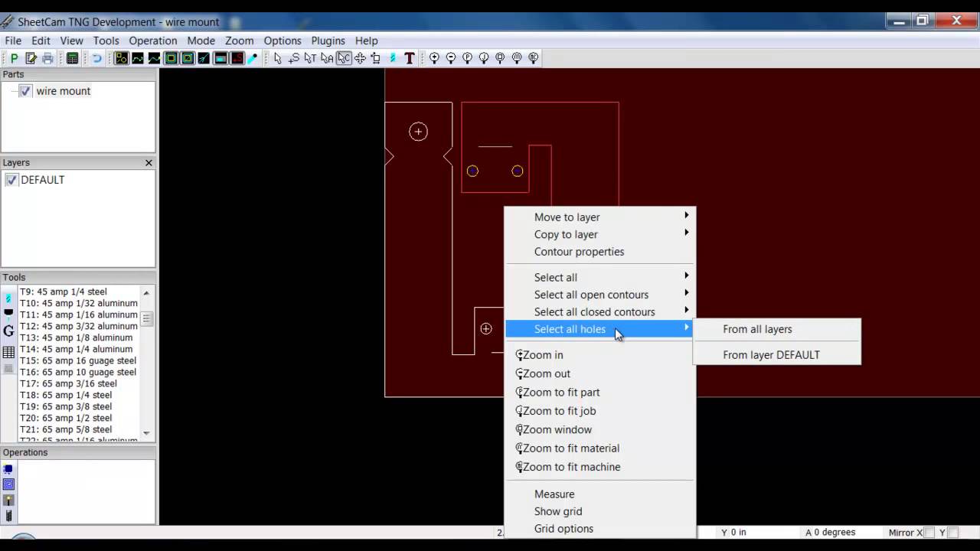
Task: Click Measure in the context menu
Action: point(600,494)
